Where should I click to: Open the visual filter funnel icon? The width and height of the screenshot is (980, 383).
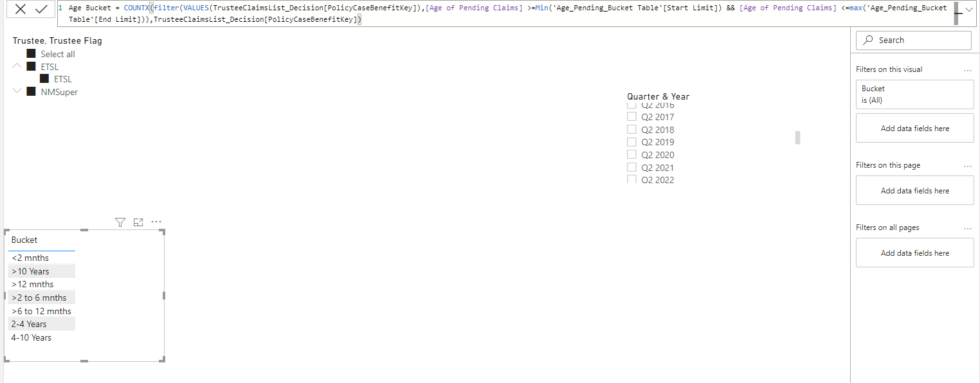pyautogui.click(x=120, y=222)
